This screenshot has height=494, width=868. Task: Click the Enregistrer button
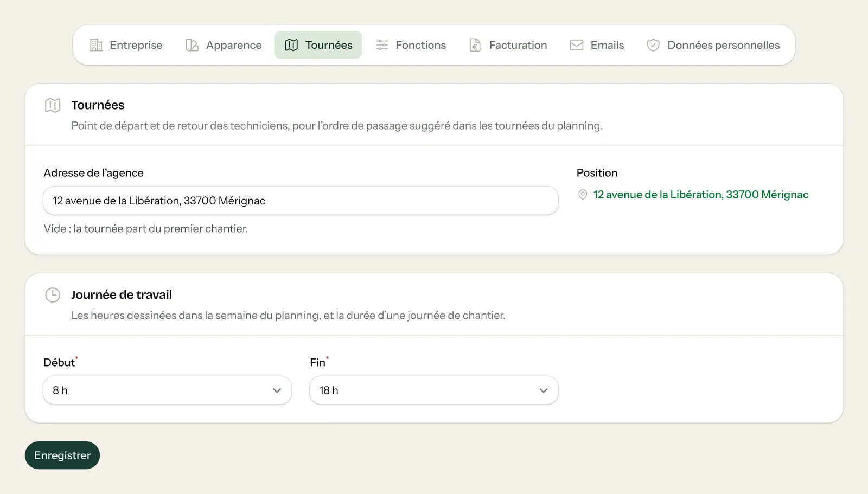[62, 455]
